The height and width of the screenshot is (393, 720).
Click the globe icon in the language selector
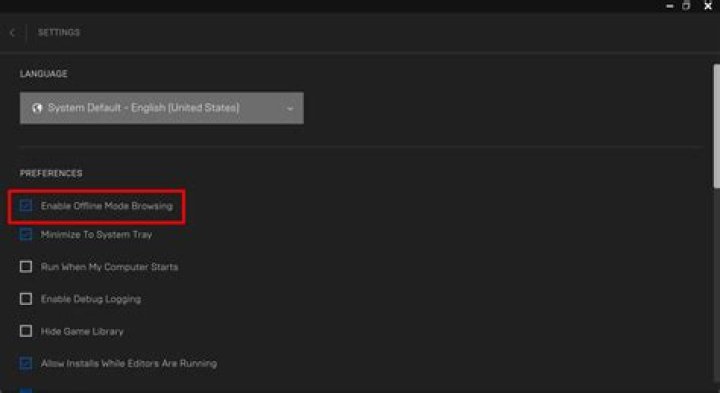point(37,108)
